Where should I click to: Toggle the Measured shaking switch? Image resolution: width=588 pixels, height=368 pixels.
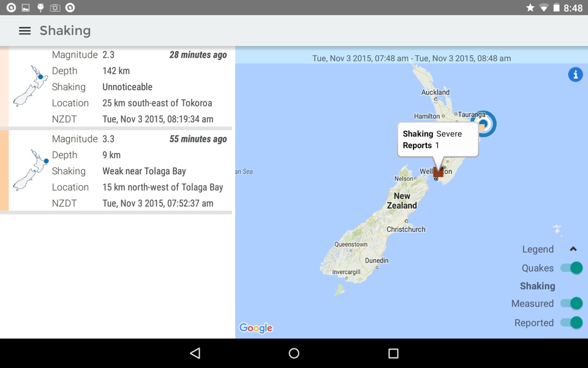[571, 304]
